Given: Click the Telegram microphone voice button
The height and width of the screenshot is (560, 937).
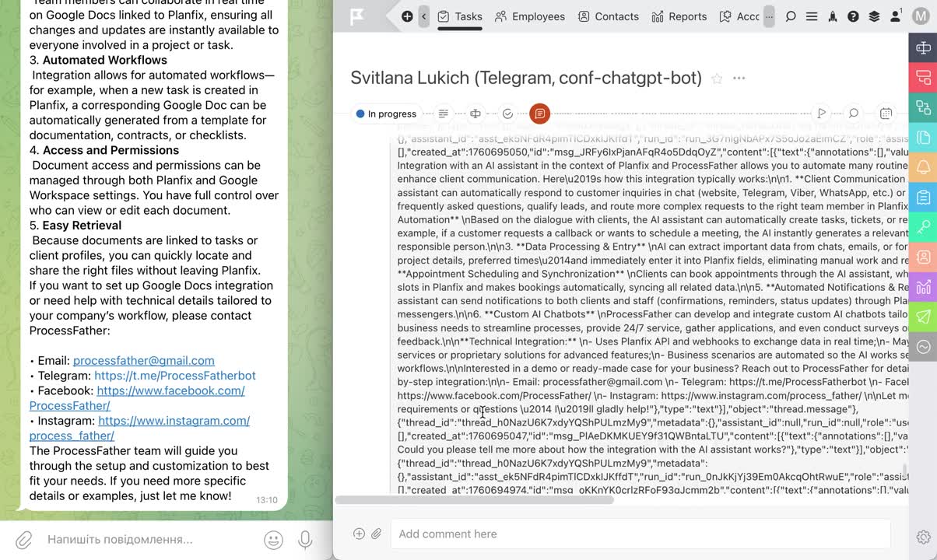Looking at the screenshot, I should tap(305, 540).
